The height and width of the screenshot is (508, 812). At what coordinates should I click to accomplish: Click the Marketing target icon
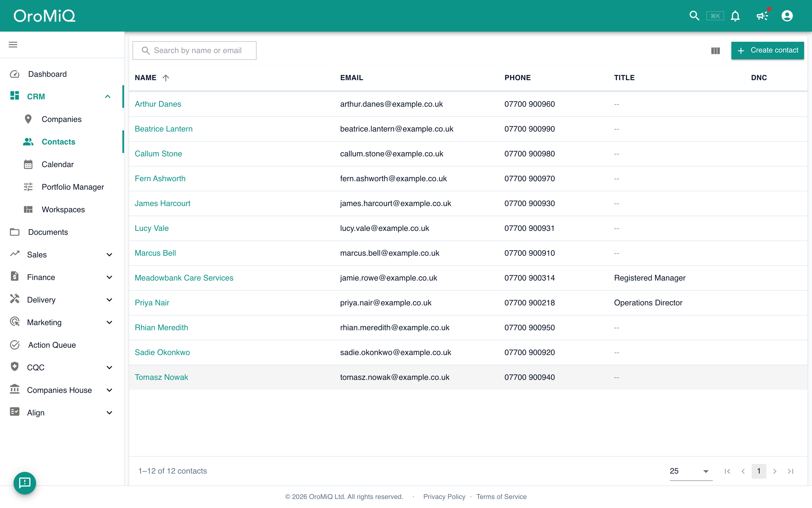pyautogui.click(x=15, y=321)
